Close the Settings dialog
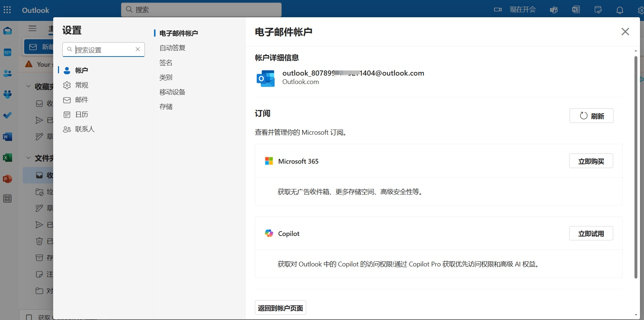644x320 pixels. coord(625,32)
